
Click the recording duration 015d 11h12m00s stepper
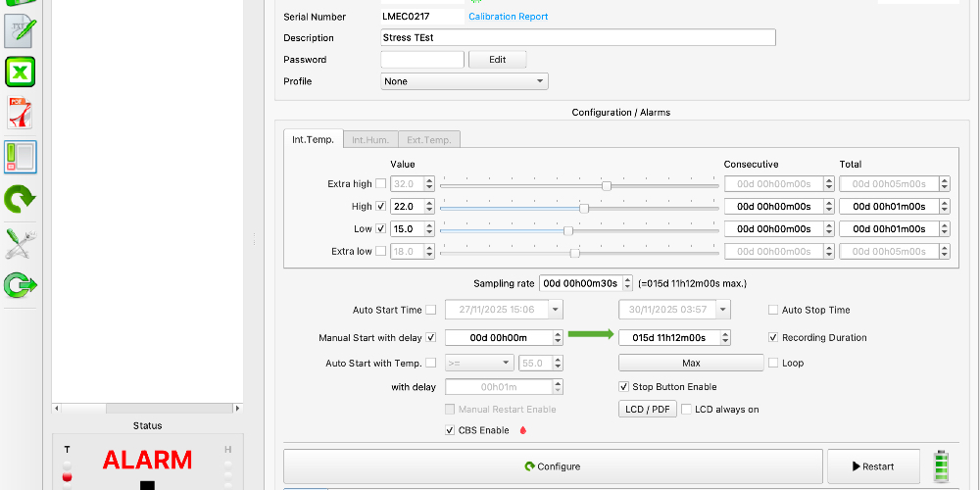[x=725, y=337]
